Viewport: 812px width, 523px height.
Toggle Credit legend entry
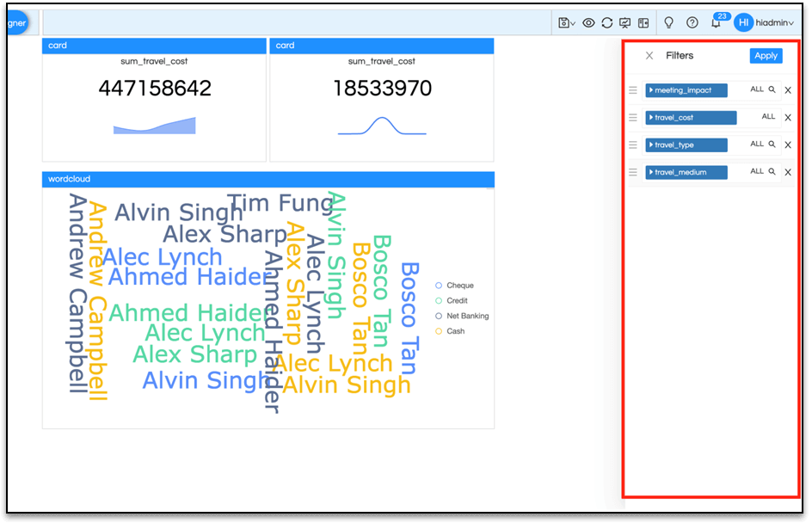[452, 301]
